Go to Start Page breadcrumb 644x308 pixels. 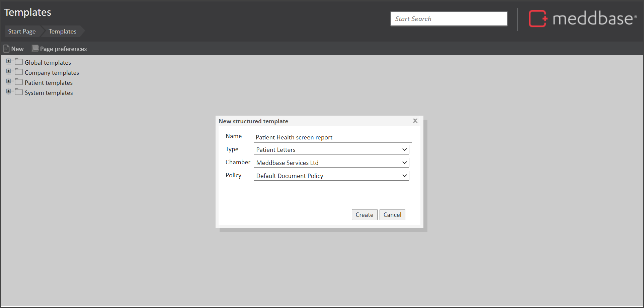(x=22, y=32)
